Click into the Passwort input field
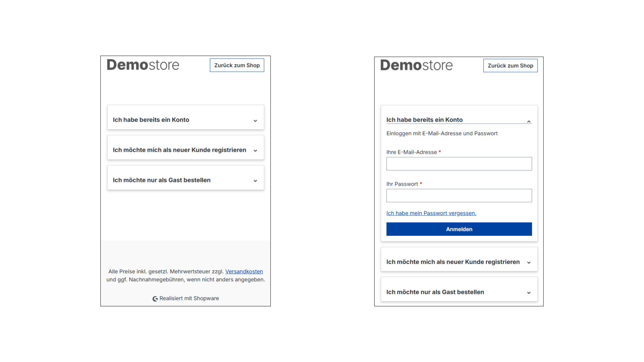644x362 pixels. coord(459,195)
